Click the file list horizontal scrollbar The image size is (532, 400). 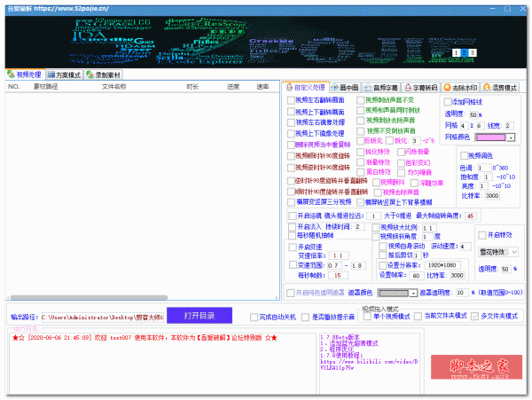click(x=89, y=297)
